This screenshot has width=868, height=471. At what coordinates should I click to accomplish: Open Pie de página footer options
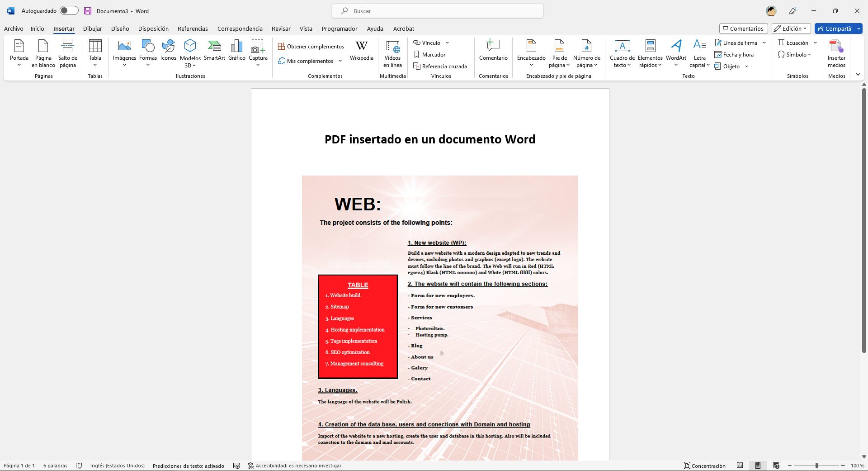pyautogui.click(x=559, y=53)
